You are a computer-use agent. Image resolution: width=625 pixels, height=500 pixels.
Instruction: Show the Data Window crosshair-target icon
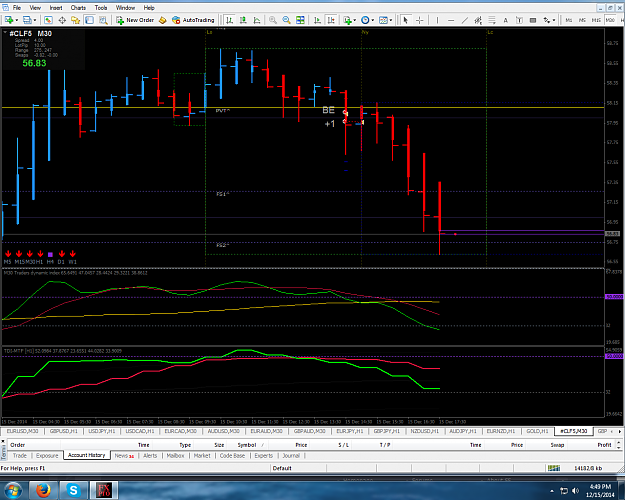pyautogui.click(x=62, y=20)
